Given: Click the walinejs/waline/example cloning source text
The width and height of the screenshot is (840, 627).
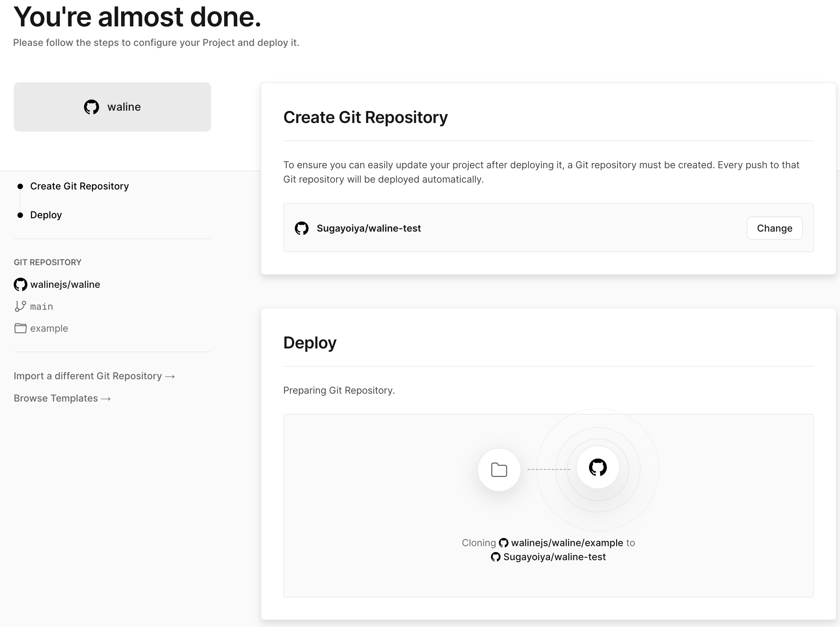Looking at the screenshot, I should click(567, 543).
